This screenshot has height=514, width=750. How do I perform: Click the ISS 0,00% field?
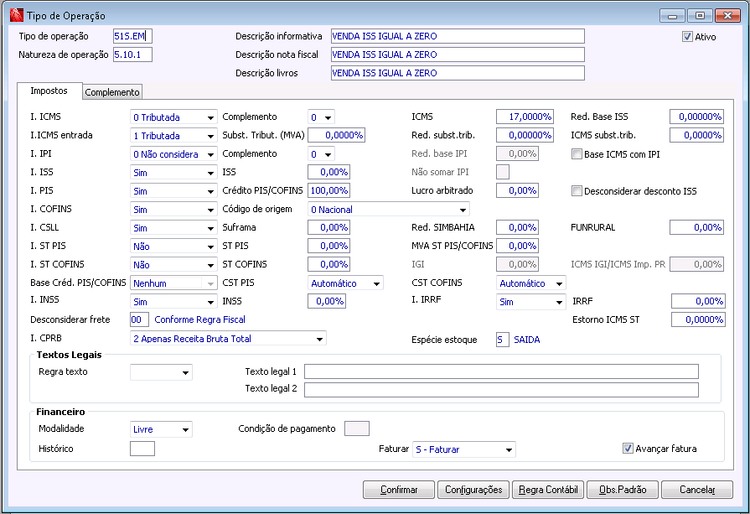pos(329,172)
